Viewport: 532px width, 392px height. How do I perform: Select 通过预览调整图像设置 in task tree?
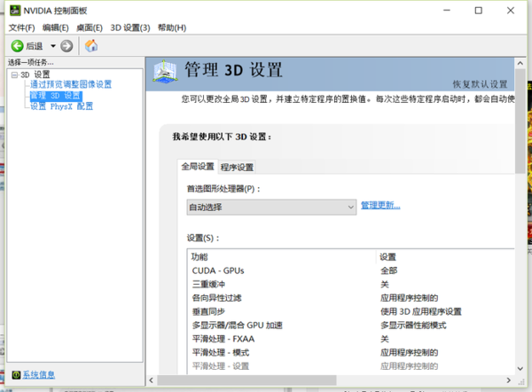(71, 84)
